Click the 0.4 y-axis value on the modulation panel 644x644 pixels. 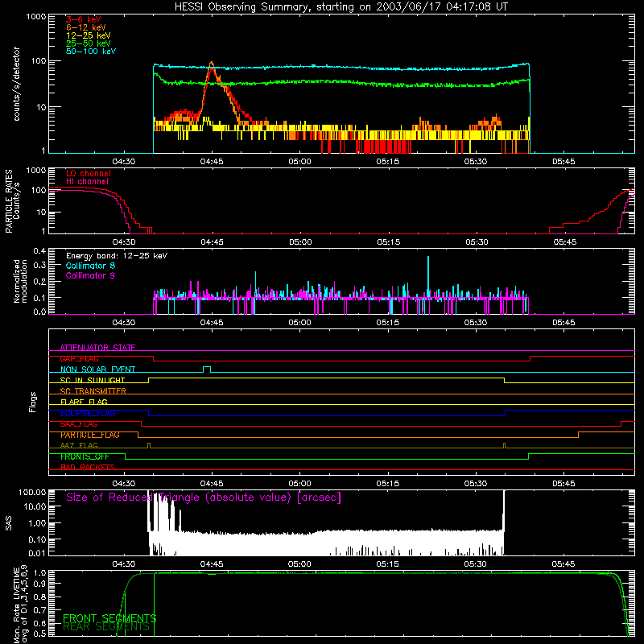click(x=39, y=250)
